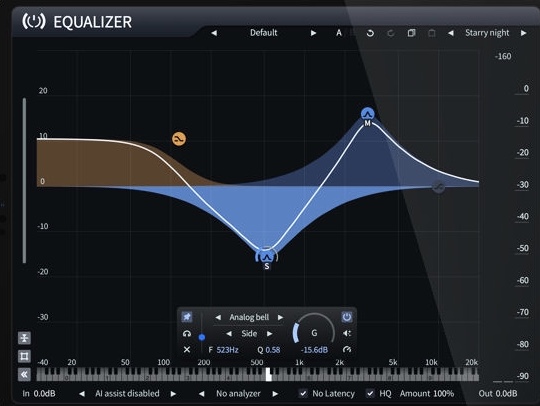Click the AI assist disabled label
The height and width of the screenshot is (406, 540).
127,393
